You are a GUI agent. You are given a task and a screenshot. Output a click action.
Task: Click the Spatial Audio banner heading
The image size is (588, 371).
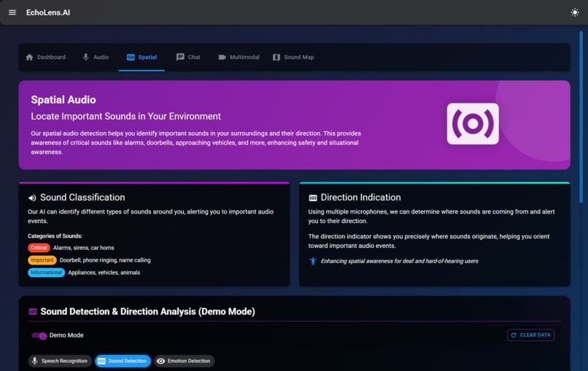point(63,100)
